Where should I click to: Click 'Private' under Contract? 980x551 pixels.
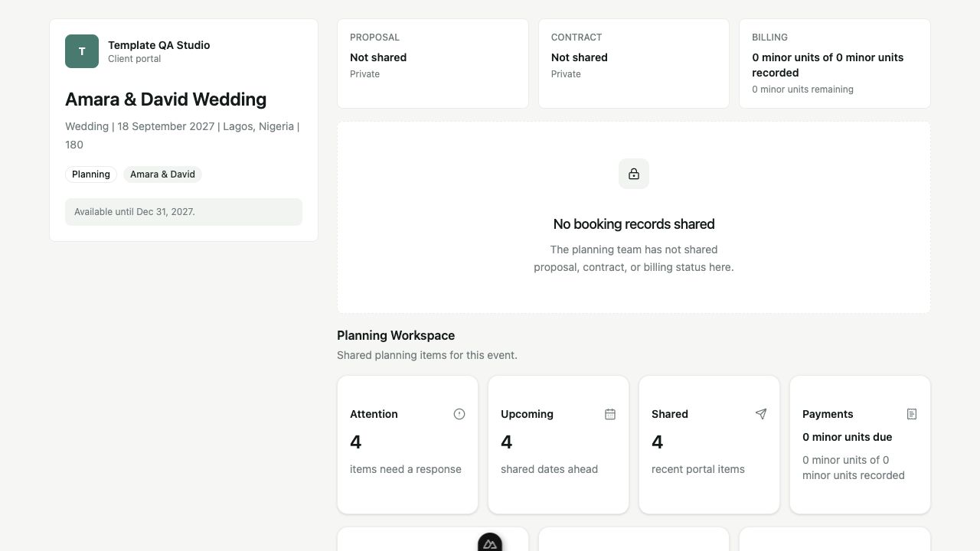[566, 74]
